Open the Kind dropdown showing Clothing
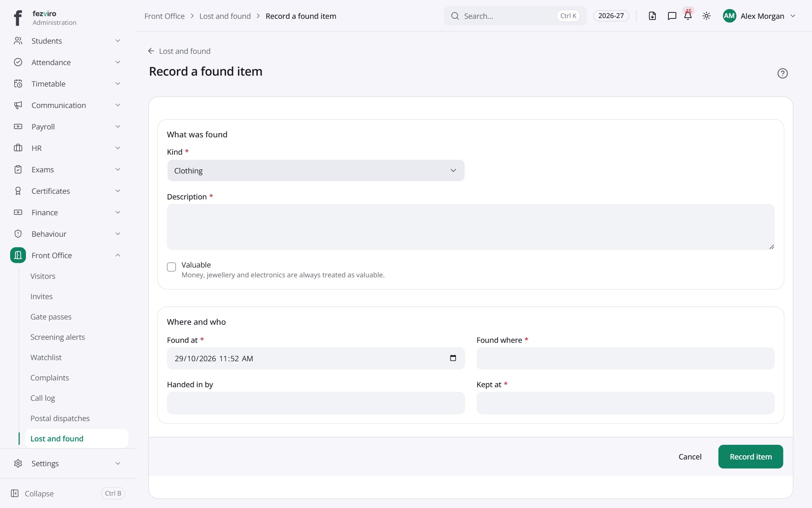 (316, 170)
